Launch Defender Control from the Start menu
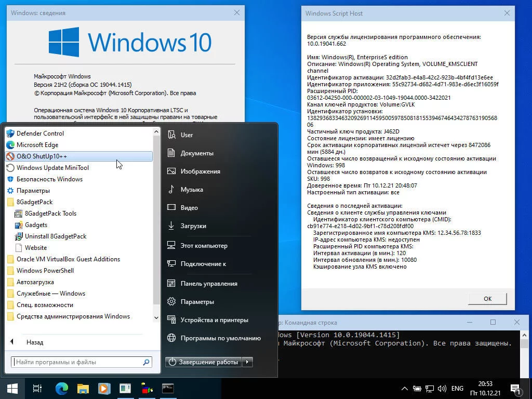Image resolution: width=532 pixels, height=399 pixels. tap(40, 134)
